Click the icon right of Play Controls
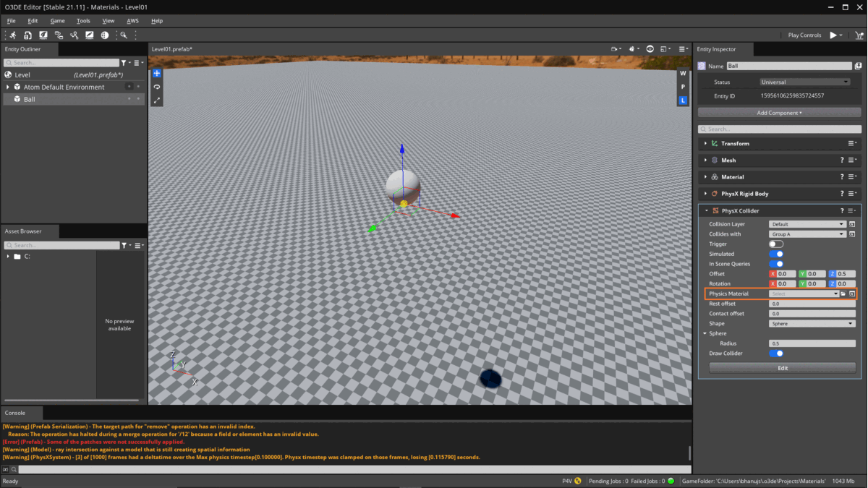This screenshot has width=868, height=488. (859, 35)
